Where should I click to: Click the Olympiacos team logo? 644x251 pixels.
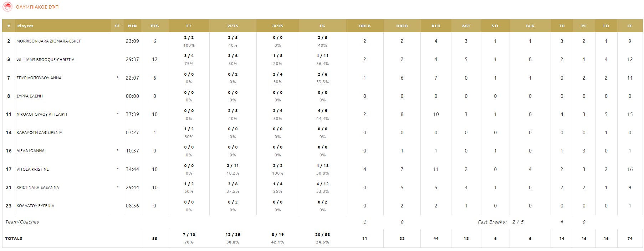click(7, 7)
